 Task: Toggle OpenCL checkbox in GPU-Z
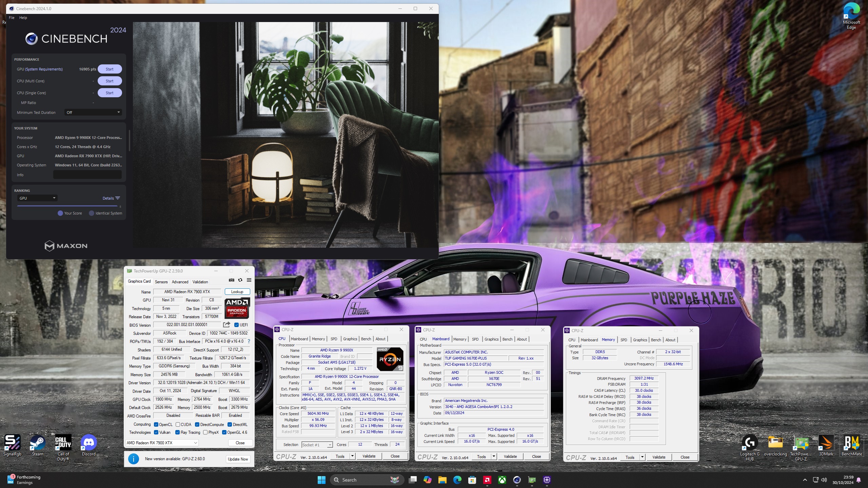click(x=156, y=424)
